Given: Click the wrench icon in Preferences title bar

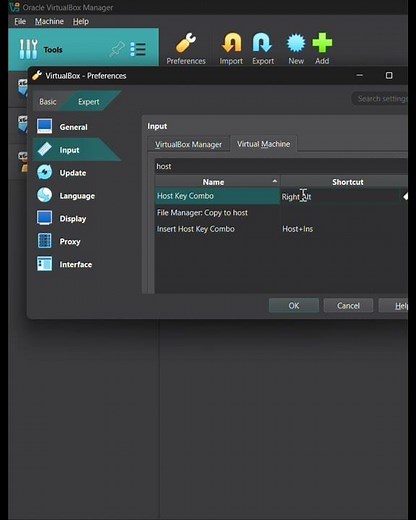Looking at the screenshot, I should click(37, 76).
